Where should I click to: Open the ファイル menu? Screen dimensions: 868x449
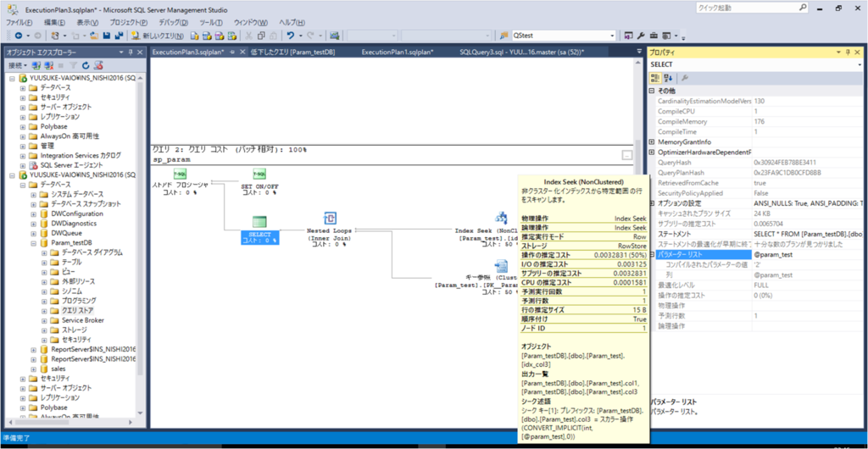[x=19, y=22]
